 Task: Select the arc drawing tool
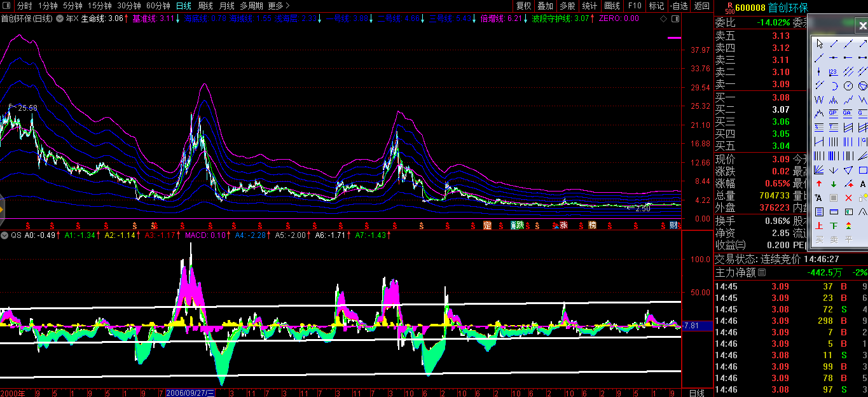tap(834, 85)
